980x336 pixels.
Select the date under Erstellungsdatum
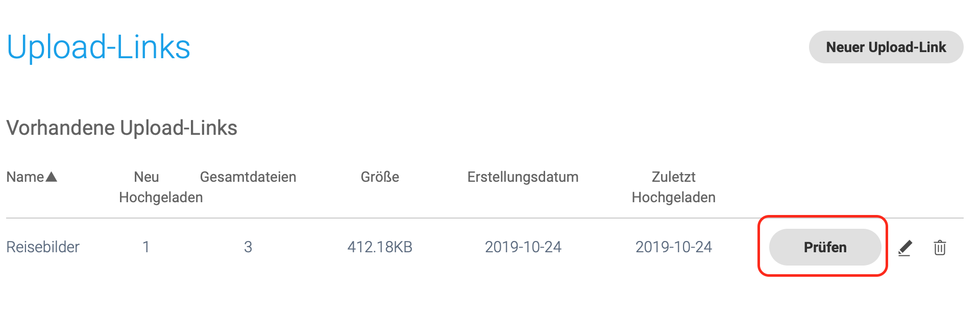523,247
